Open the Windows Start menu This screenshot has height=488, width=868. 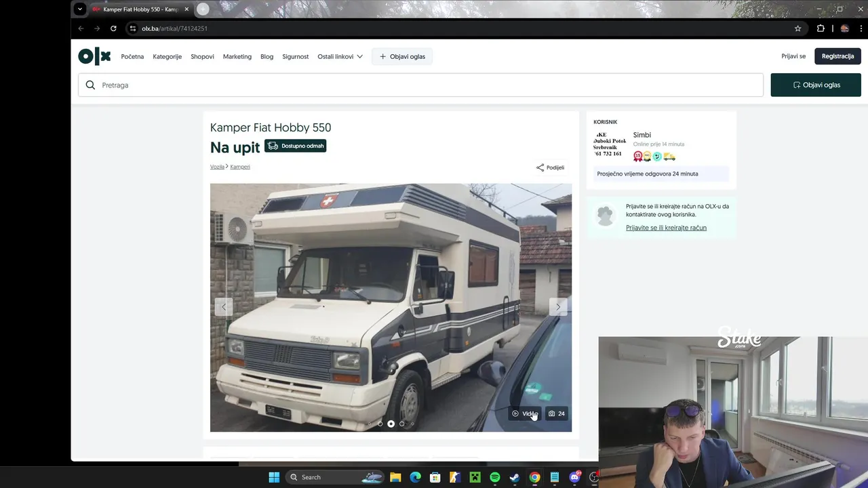(x=274, y=477)
